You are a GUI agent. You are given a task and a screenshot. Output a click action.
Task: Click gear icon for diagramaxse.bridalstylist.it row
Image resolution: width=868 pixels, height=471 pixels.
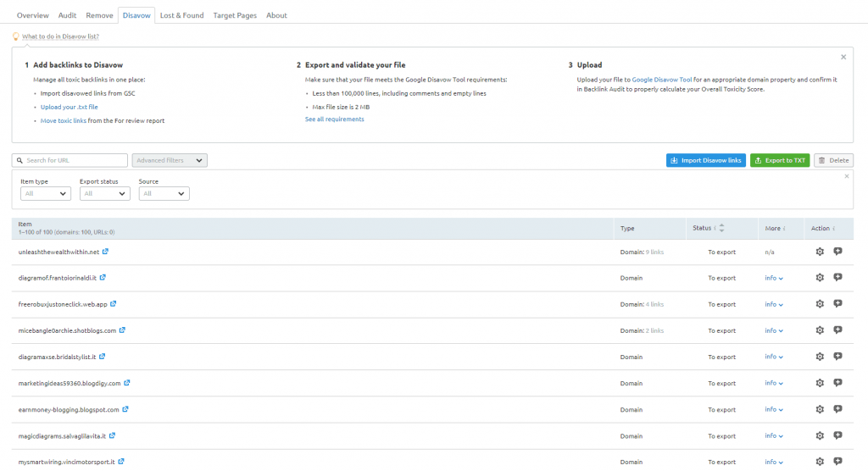pos(820,357)
